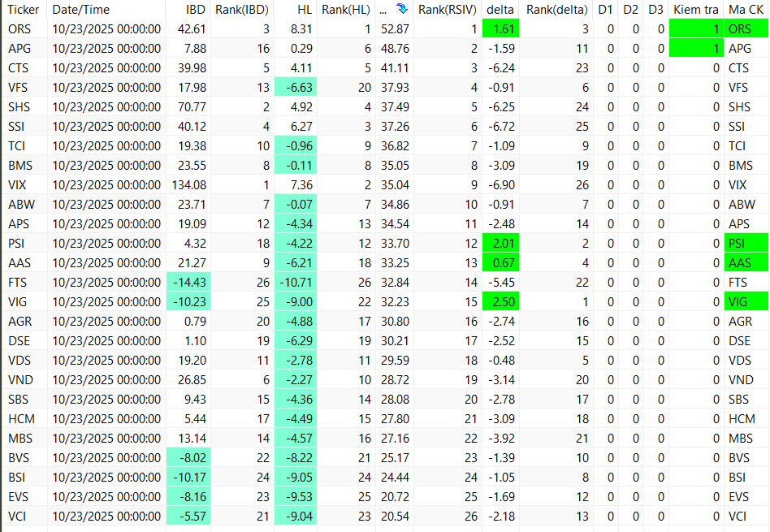
Task: Select the HCM ticker in first column
Action: (21, 419)
